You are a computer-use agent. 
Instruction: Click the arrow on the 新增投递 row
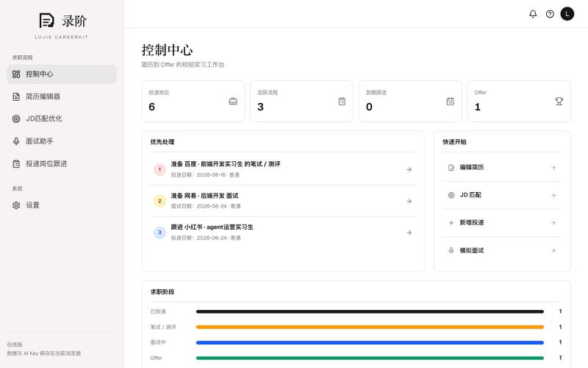click(553, 223)
